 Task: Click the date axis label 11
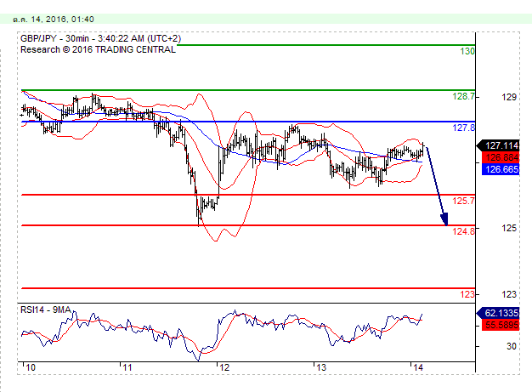click(x=127, y=367)
